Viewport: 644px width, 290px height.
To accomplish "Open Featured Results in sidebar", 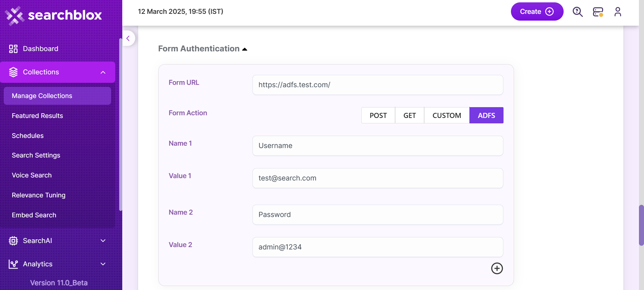I will pyautogui.click(x=37, y=116).
